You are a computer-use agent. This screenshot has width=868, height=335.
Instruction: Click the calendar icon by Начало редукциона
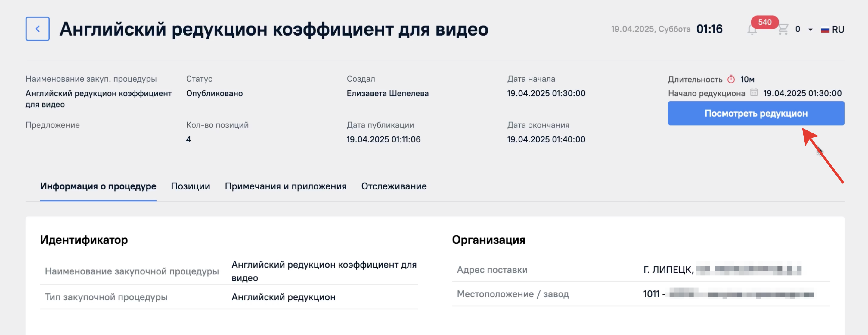tap(754, 92)
